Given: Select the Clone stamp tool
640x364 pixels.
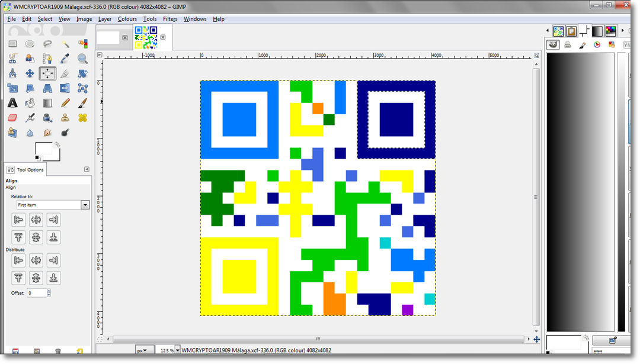Looking at the screenshot, I should tap(65, 118).
